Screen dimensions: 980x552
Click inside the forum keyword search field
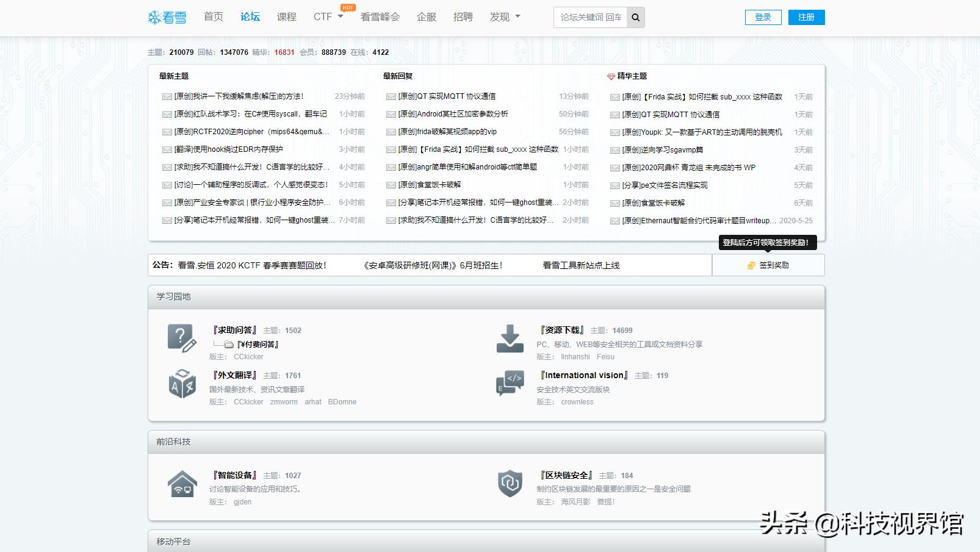click(589, 17)
